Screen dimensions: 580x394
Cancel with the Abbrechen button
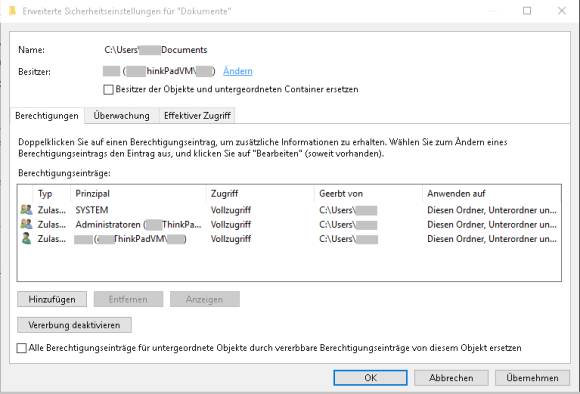pos(451,378)
